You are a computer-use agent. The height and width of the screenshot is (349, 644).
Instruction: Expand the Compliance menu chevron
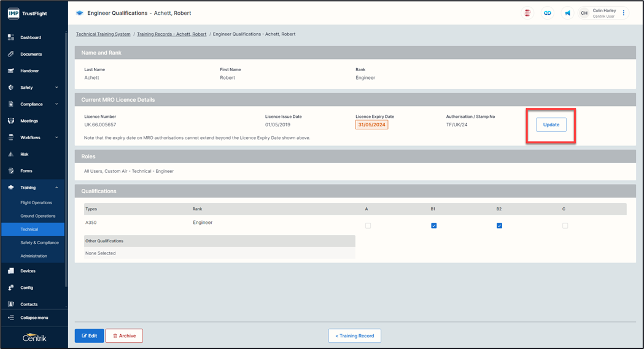pyautogui.click(x=56, y=104)
